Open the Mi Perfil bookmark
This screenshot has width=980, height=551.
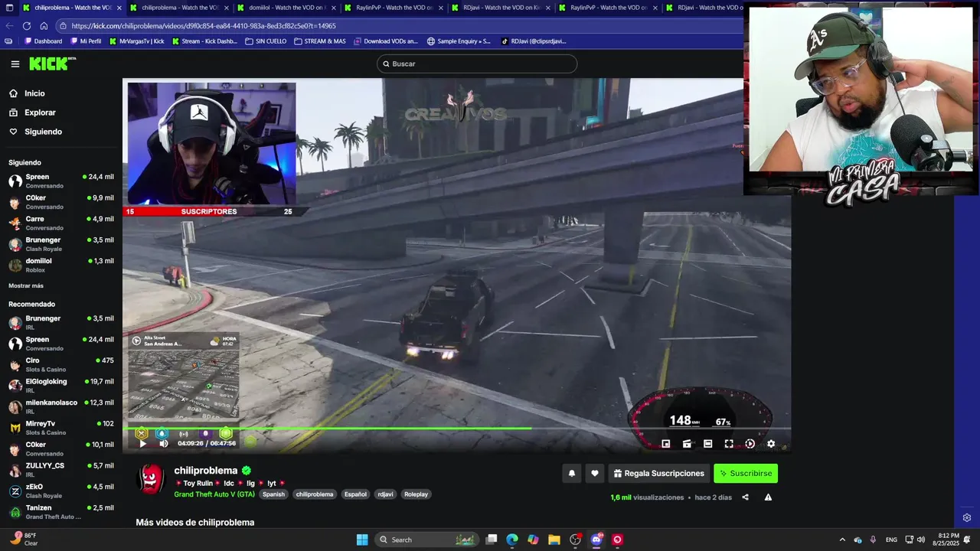tap(85, 41)
